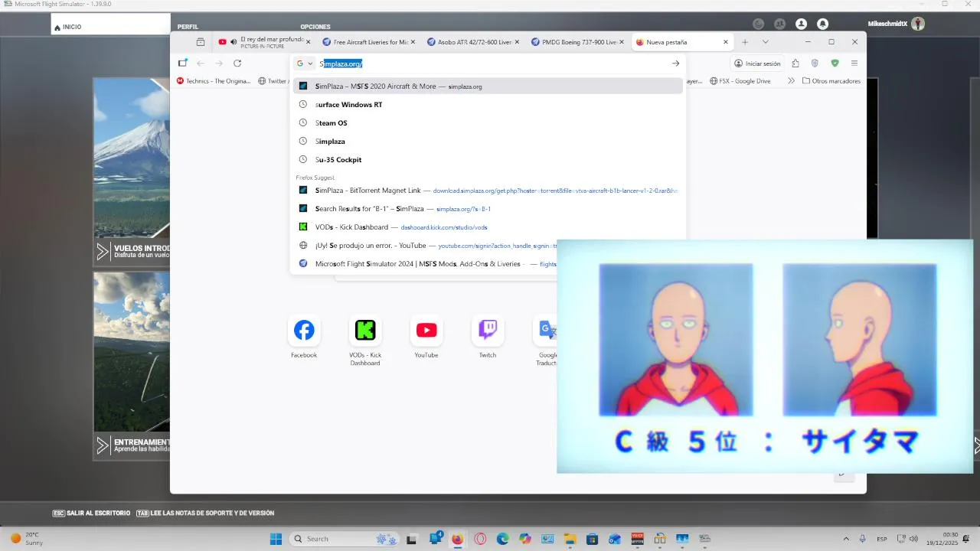
Task: Switch to Free Aircraft Liveries tab
Action: point(369,42)
